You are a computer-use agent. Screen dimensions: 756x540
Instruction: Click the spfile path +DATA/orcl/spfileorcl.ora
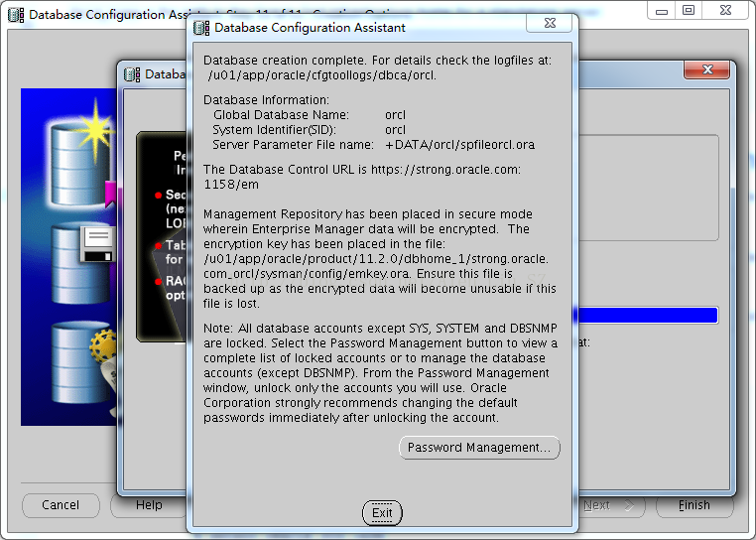click(460, 145)
